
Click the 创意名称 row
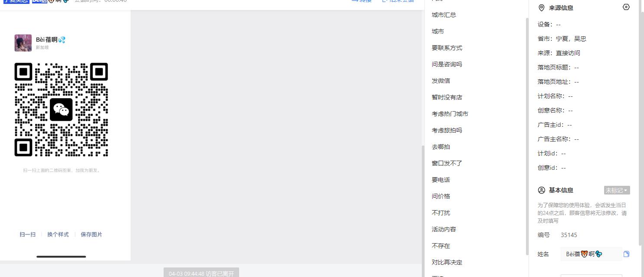click(x=555, y=110)
